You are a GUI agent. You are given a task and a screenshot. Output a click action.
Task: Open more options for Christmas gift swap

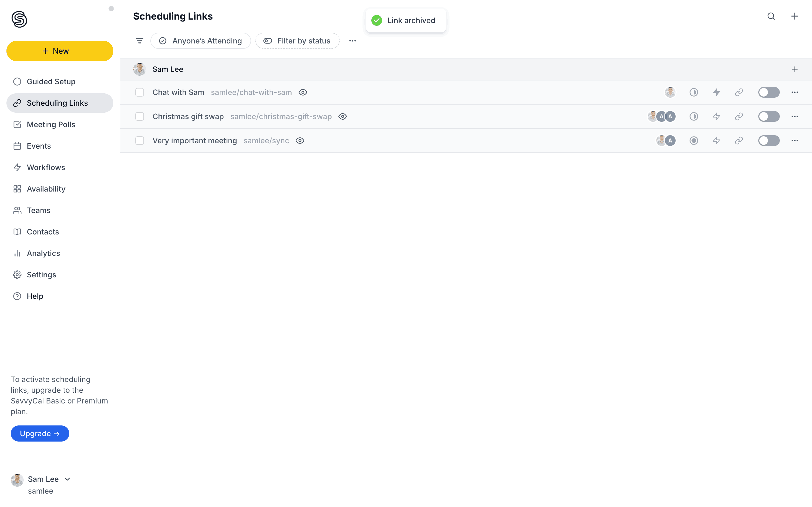[794, 116]
